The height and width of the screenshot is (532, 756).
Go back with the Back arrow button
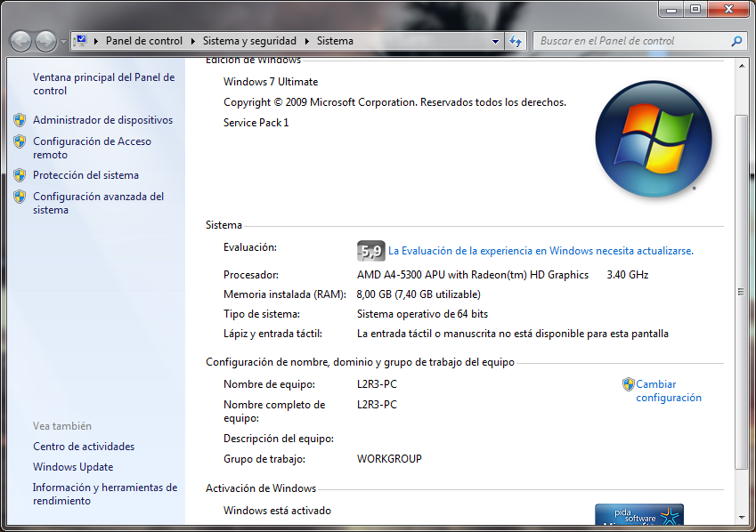(x=21, y=42)
